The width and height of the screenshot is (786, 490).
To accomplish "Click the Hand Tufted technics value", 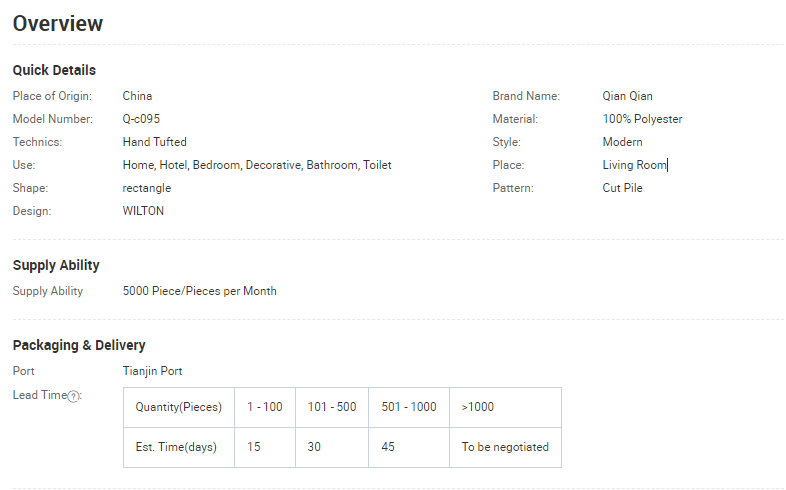I will [154, 142].
